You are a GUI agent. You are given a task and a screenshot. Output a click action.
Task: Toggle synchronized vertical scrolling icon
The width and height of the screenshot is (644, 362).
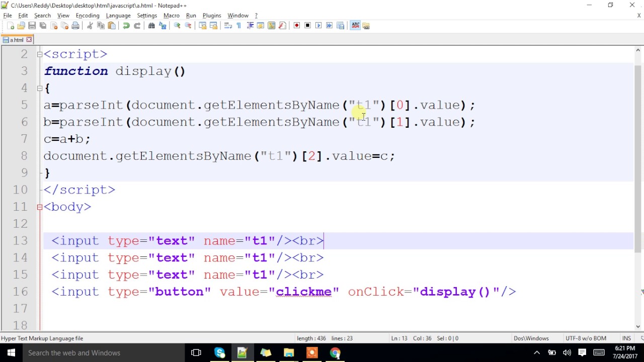pyautogui.click(x=203, y=26)
